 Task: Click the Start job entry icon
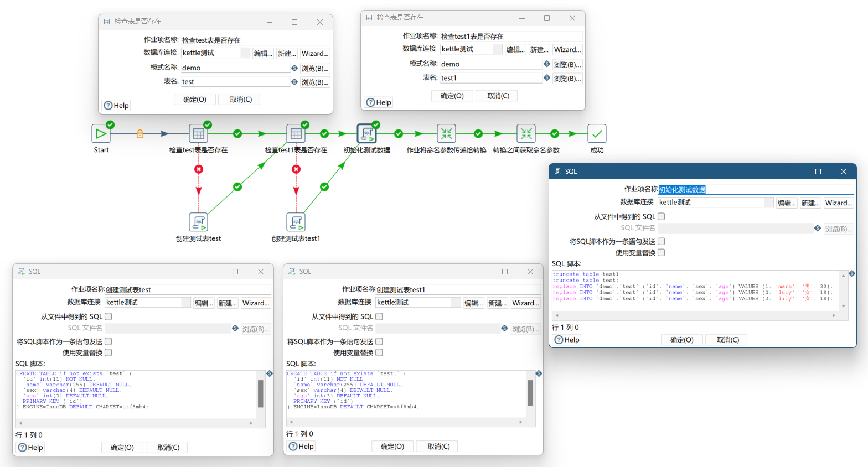click(101, 134)
